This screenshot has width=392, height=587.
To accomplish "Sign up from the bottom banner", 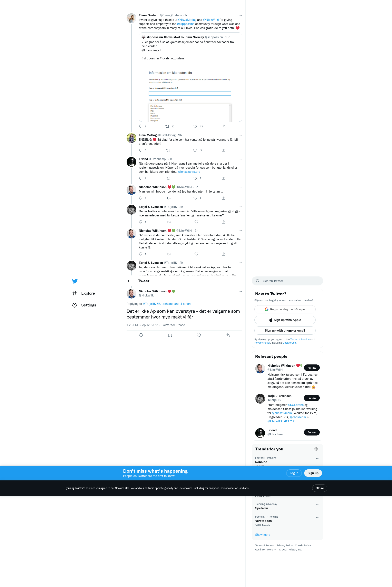I will click(313, 473).
